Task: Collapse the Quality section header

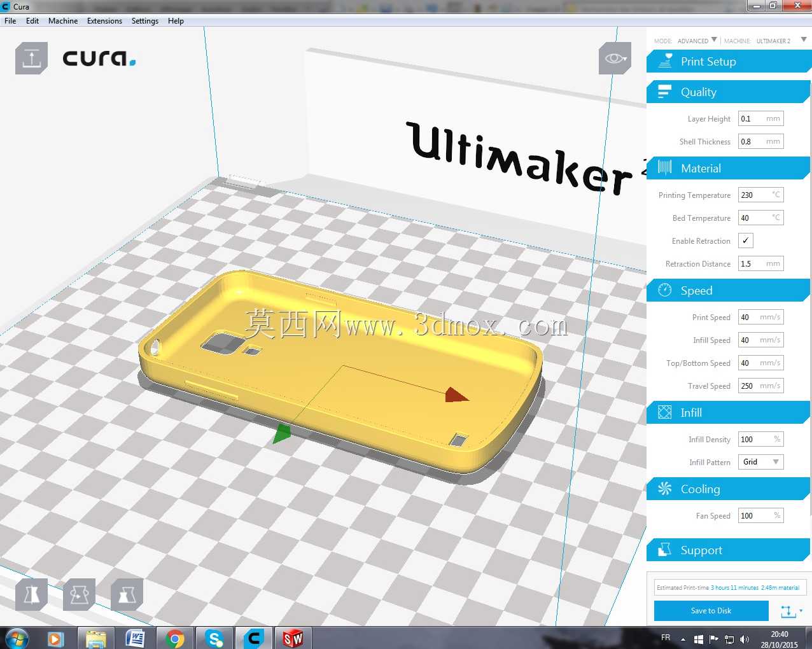Action: 728,92
